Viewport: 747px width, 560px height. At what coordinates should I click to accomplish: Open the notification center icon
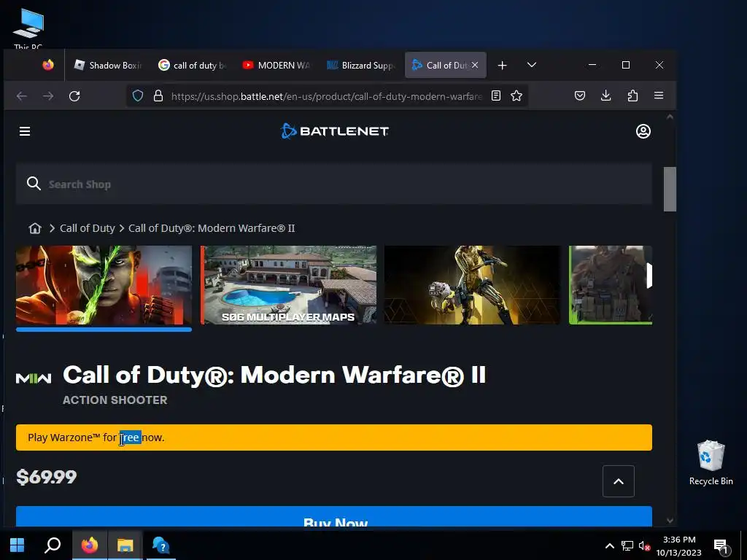click(x=721, y=546)
